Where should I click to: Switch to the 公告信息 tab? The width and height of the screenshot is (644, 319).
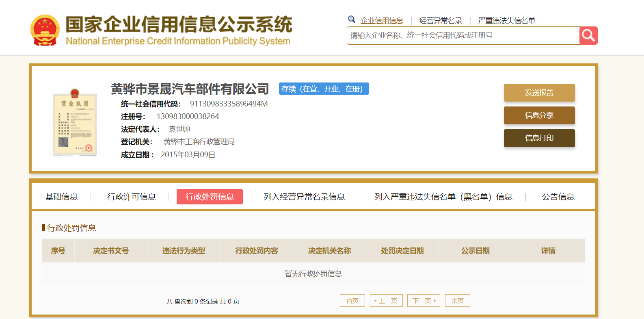click(x=558, y=197)
